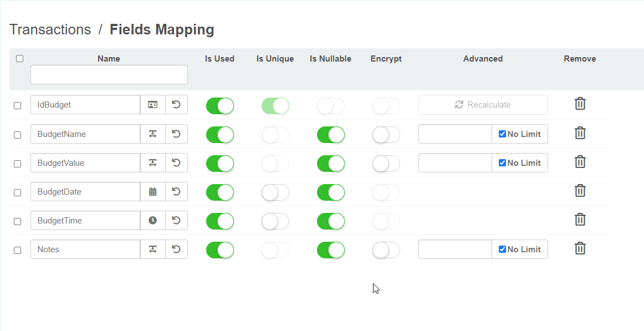Remove the BudgetDate row using trash icon
This screenshot has height=331, width=644.
point(580,191)
